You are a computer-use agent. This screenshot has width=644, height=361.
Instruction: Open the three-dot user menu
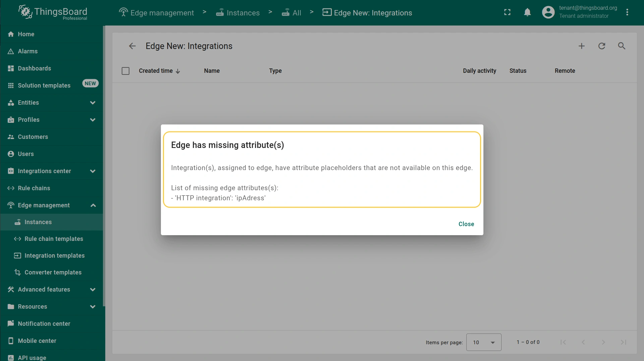627,12
